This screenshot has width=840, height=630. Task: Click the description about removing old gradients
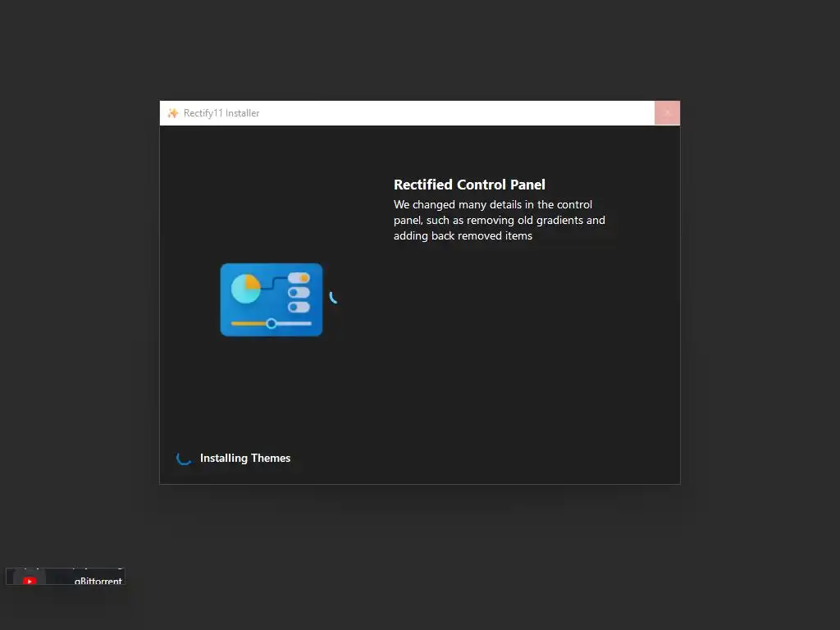pos(500,220)
